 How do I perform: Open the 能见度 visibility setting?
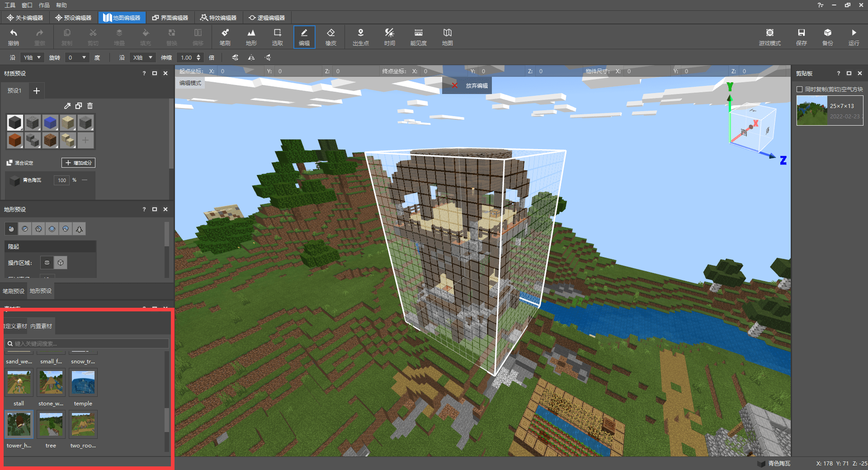point(419,37)
